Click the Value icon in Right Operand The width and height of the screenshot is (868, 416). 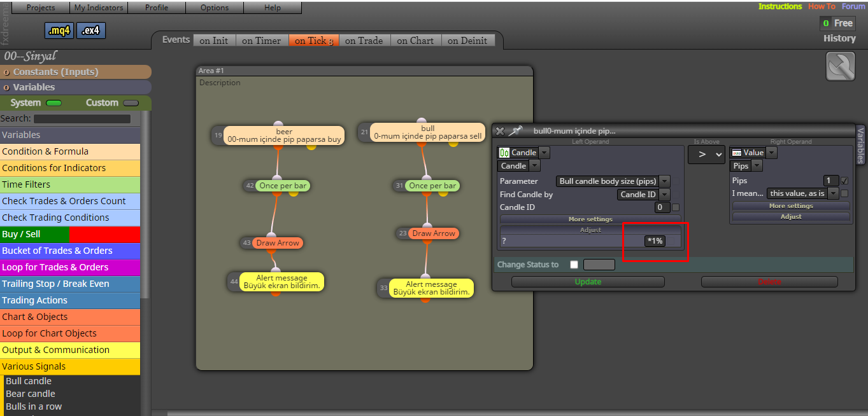click(x=736, y=153)
